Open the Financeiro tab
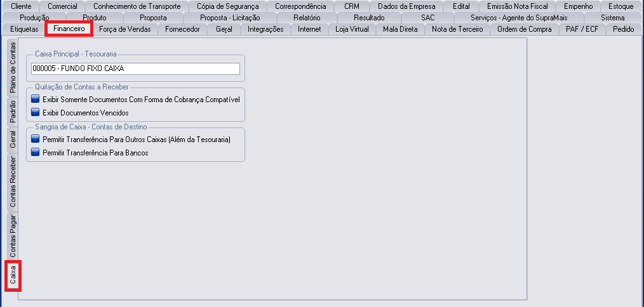This screenshot has height=307, width=644. click(69, 29)
